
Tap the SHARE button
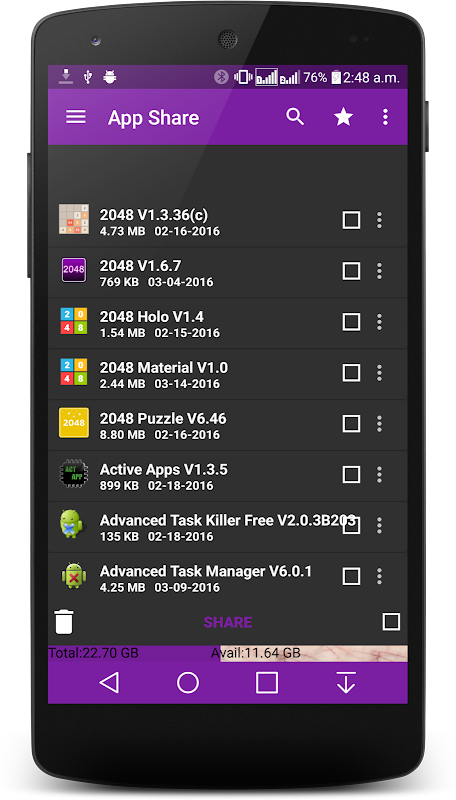click(228, 622)
